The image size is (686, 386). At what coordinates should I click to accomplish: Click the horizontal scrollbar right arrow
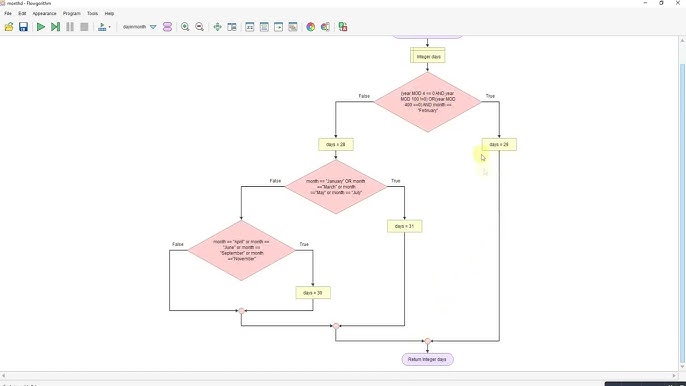tap(674, 375)
